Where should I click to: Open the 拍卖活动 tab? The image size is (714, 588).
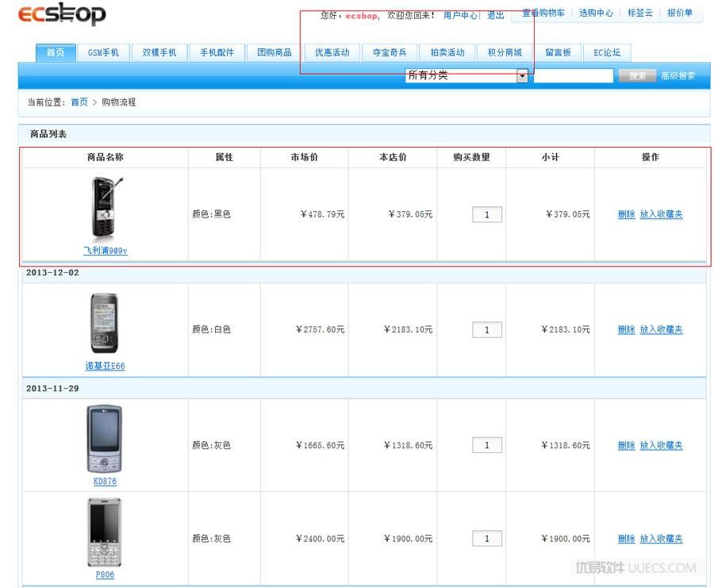click(447, 53)
